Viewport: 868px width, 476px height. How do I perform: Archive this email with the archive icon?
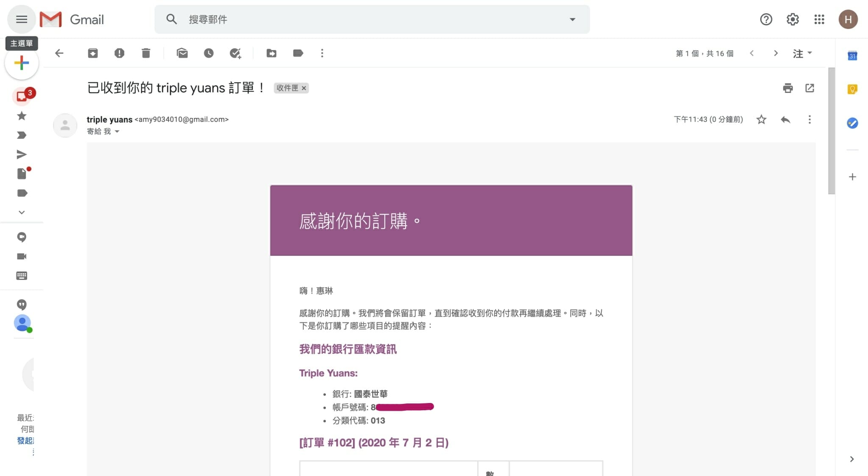click(93, 53)
